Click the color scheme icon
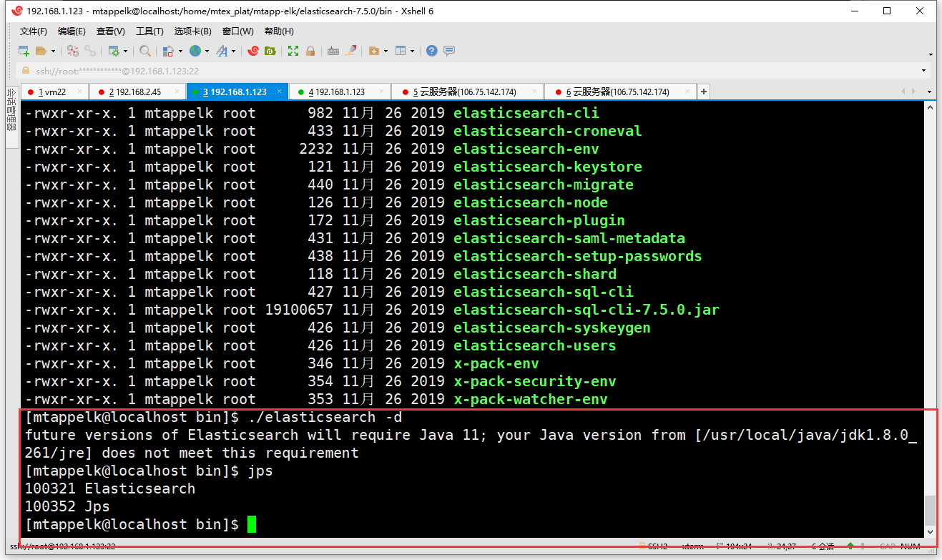The height and width of the screenshot is (560, 942). 168,51
